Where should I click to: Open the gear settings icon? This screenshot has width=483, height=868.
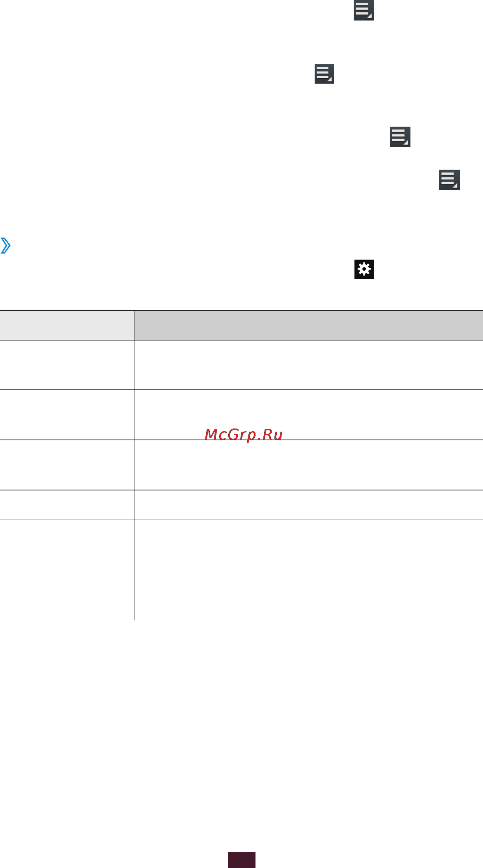click(364, 269)
